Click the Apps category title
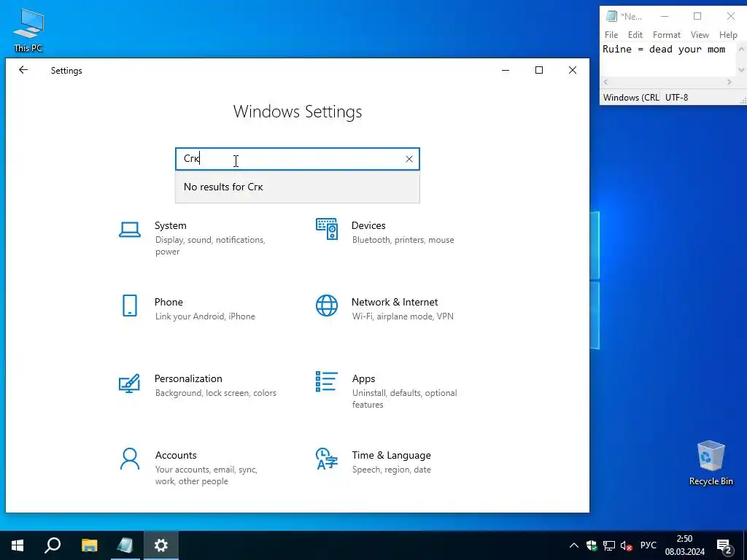747x560 pixels. coord(363,379)
